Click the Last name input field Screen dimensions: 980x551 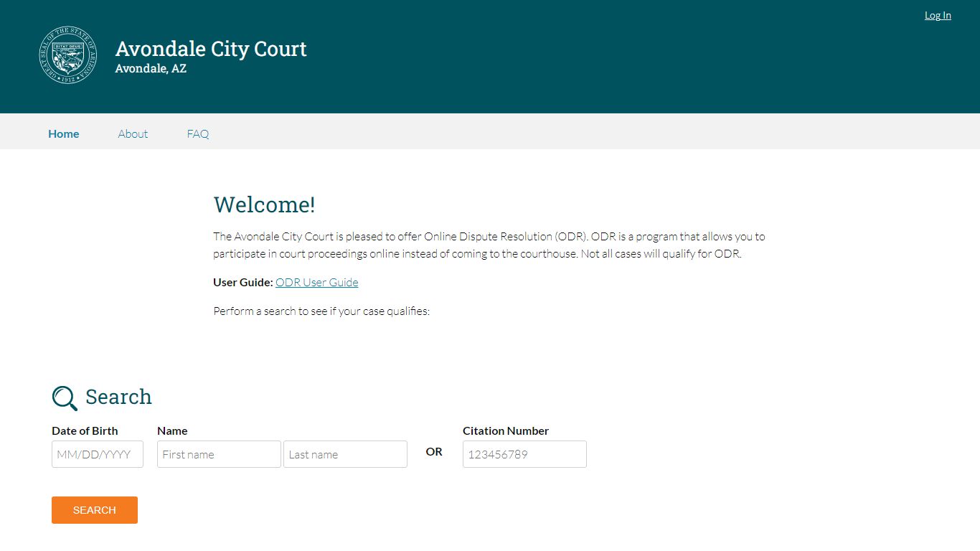pyautogui.click(x=345, y=454)
